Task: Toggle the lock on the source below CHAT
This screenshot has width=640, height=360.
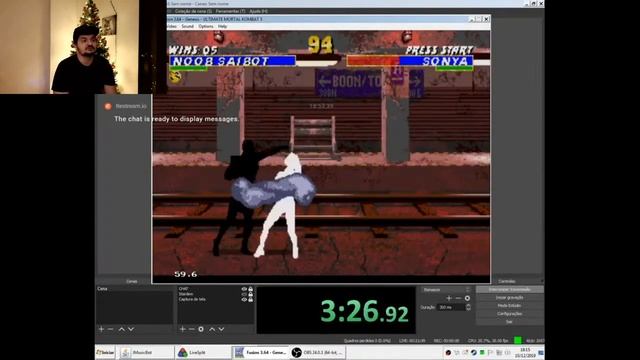Action: (251, 294)
